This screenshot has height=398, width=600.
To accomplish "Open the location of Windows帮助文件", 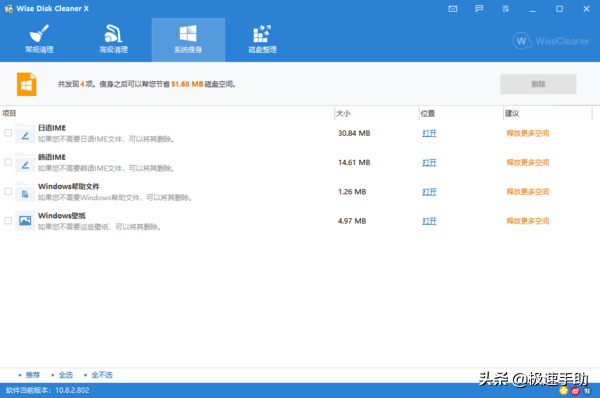I will click(x=429, y=192).
